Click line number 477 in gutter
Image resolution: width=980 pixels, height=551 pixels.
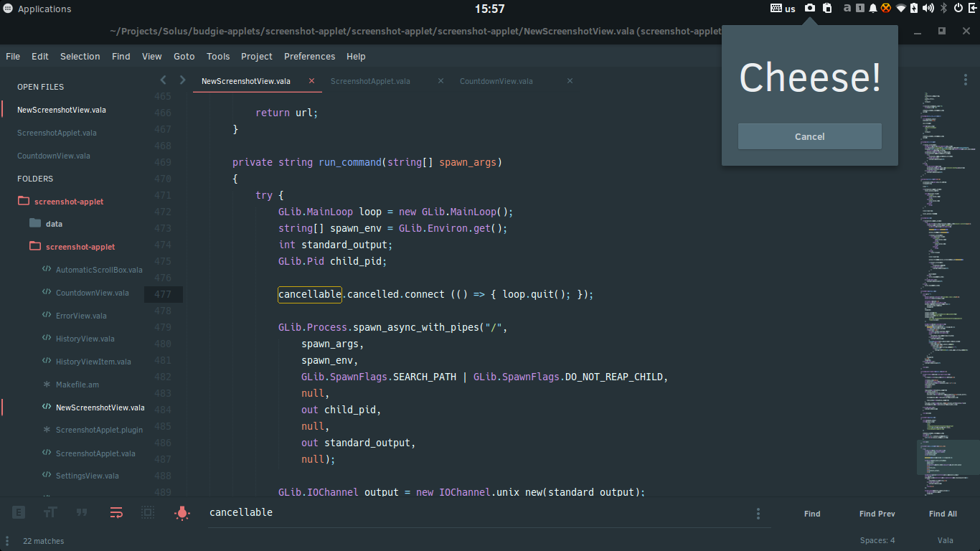click(x=163, y=294)
